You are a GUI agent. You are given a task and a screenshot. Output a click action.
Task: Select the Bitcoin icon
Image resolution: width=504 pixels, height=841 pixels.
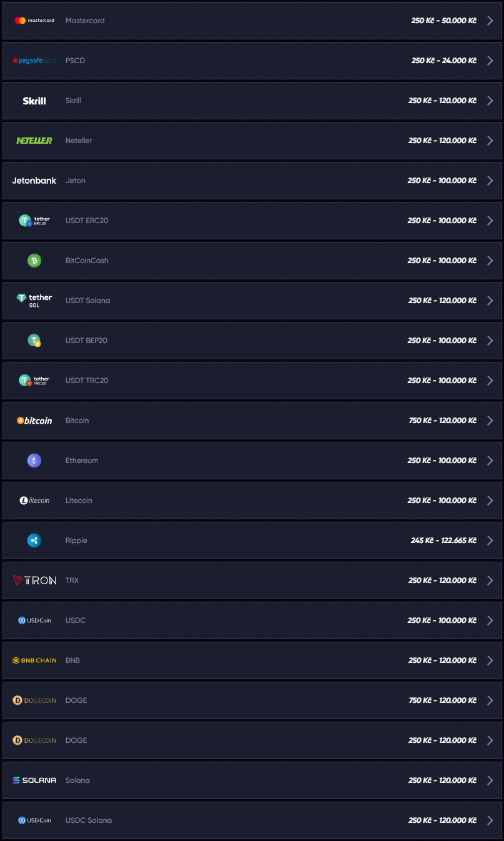click(x=34, y=420)
